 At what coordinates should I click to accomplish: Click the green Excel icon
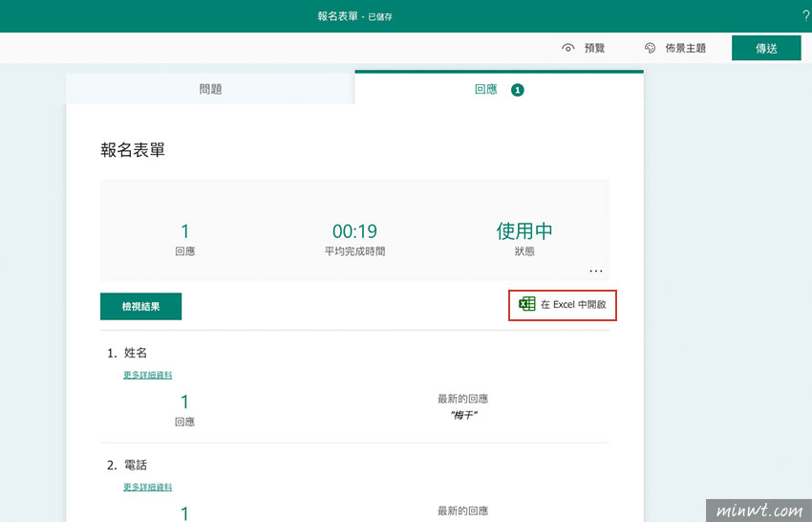click(526, 304)
